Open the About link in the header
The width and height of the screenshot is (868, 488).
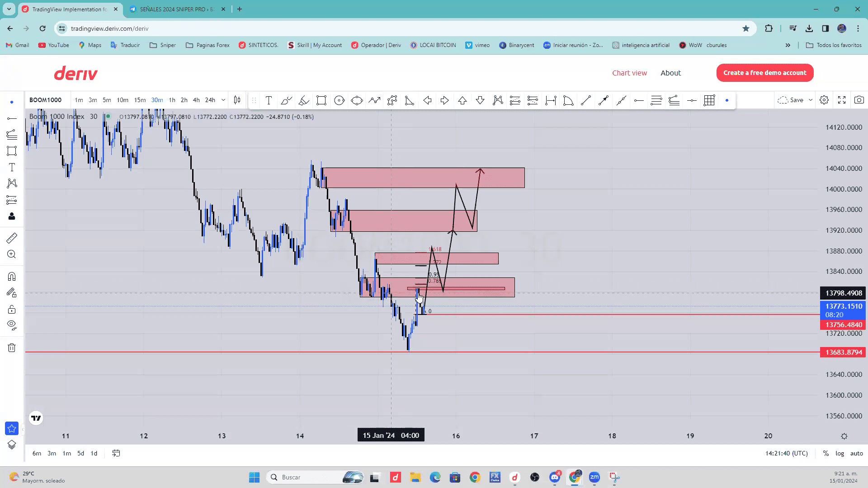[670, 73]
